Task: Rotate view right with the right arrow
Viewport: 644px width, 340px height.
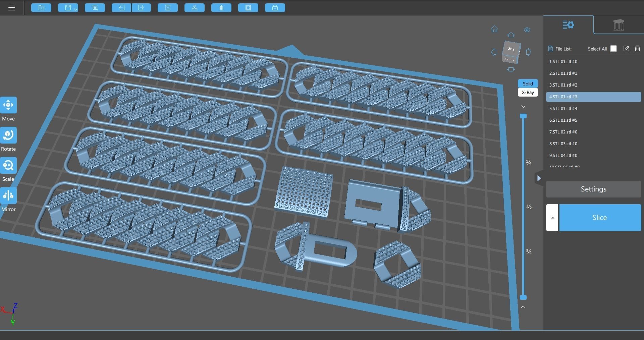Action: (529, 52)
